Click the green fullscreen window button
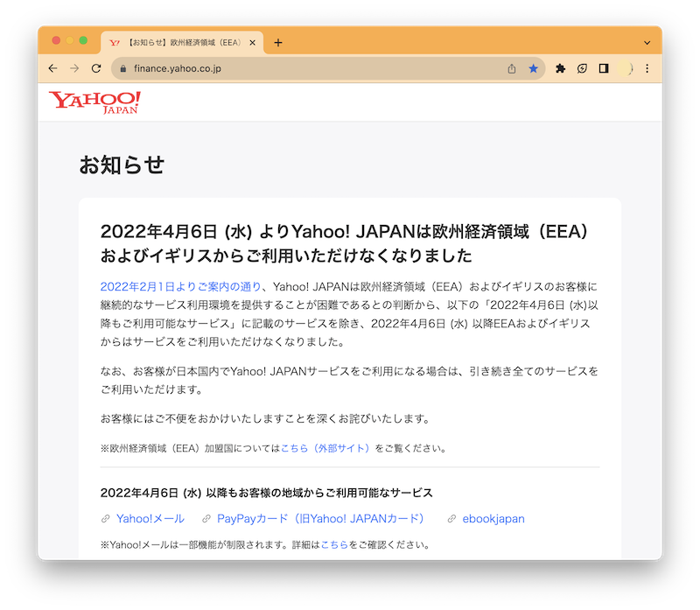The width and height of the screenshot is (700, 610). click(83, 40)
